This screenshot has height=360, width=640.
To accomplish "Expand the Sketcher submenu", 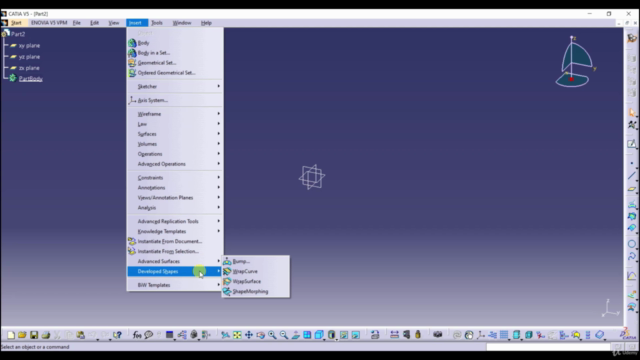I will pos(175,87).
